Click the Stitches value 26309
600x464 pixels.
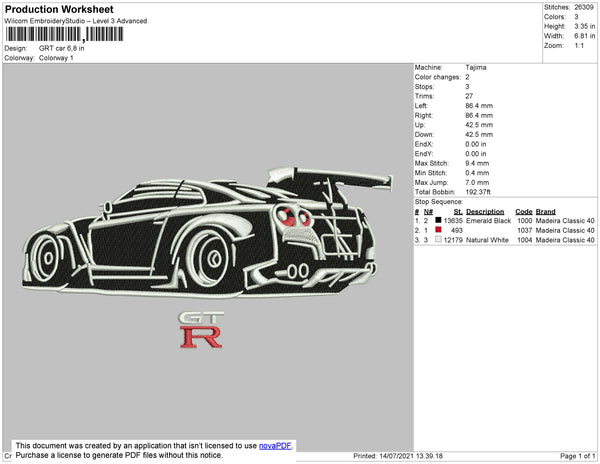[584, 7]
